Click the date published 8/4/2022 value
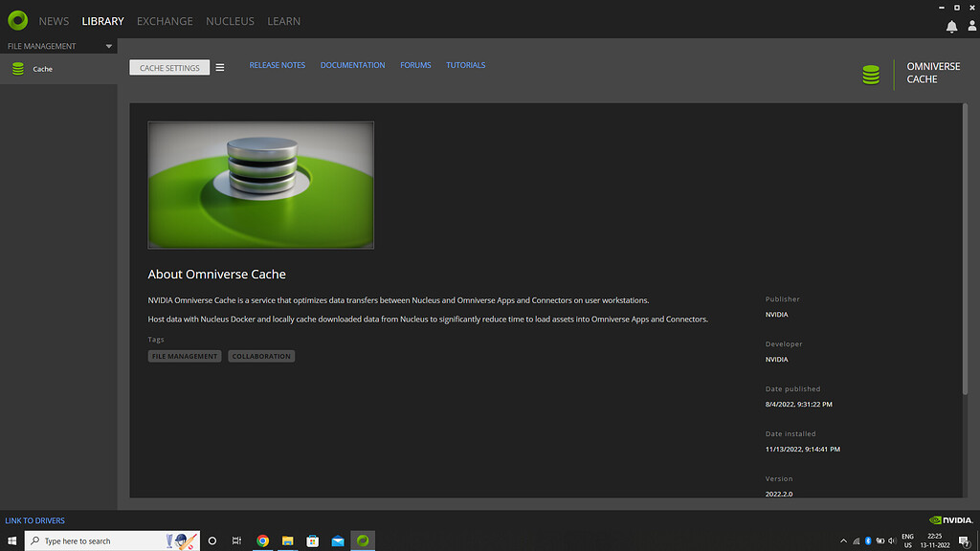This screenshot has width=980, height=551. point(799,405)
